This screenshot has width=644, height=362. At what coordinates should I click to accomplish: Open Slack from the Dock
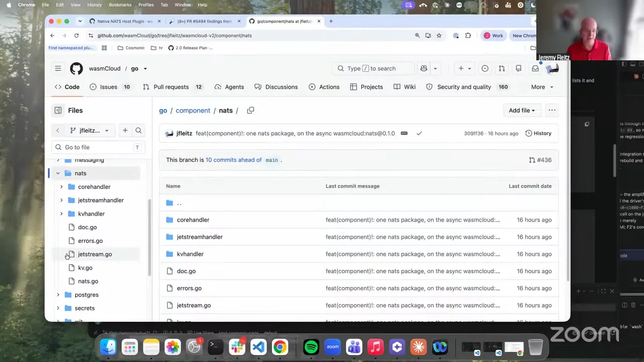[x=237, y=347]
